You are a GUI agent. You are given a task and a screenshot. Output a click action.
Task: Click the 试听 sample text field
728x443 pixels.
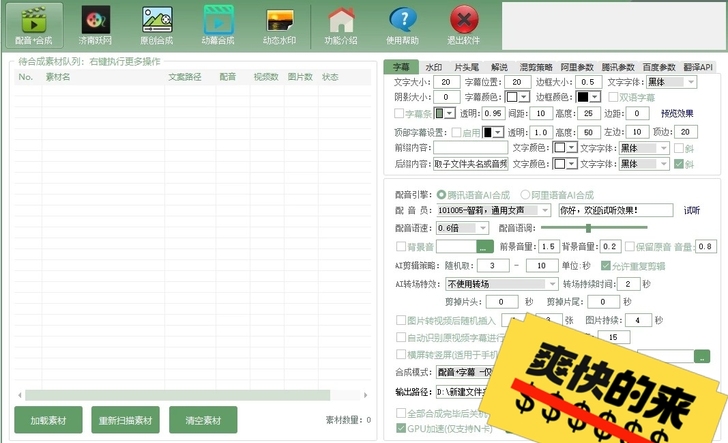click(x=616, y=210)
